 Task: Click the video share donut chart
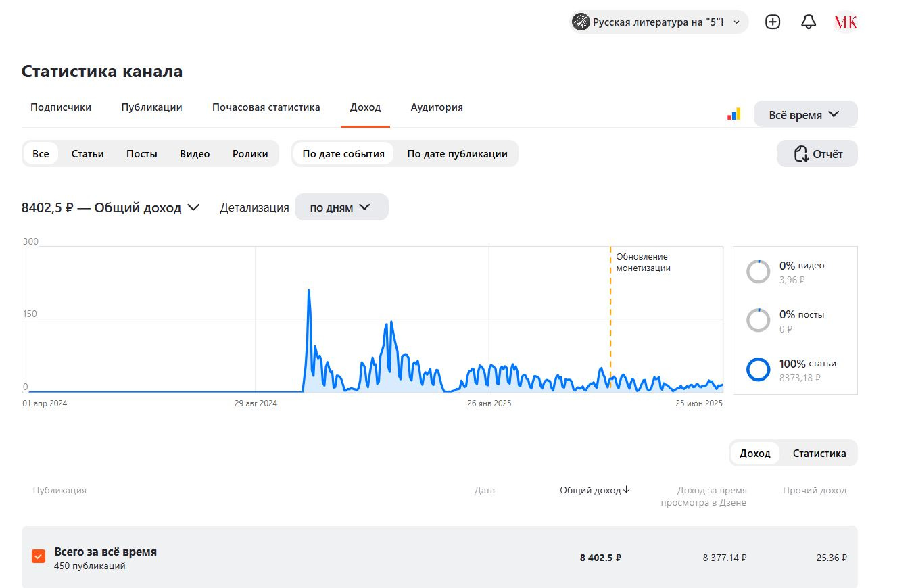(758, 272)
